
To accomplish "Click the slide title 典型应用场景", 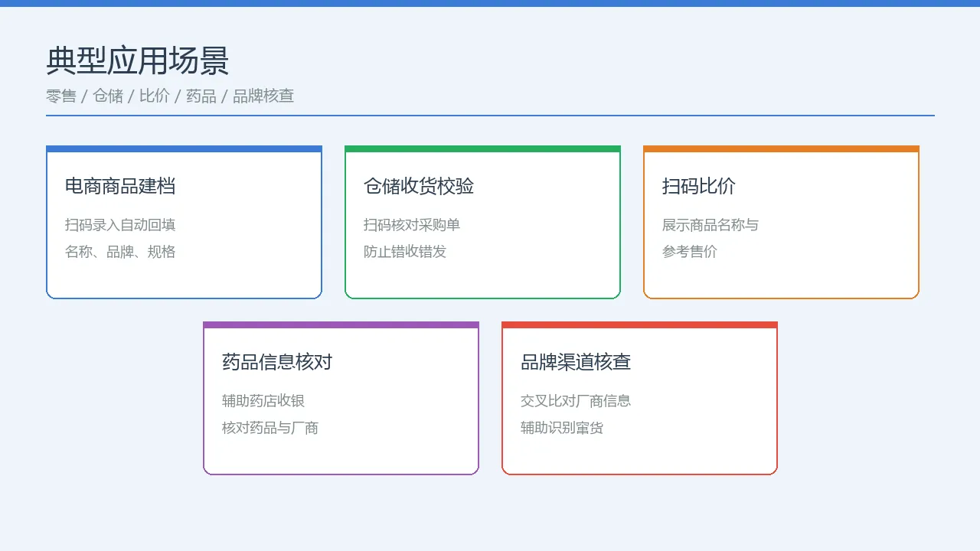I will click(138, 61).
